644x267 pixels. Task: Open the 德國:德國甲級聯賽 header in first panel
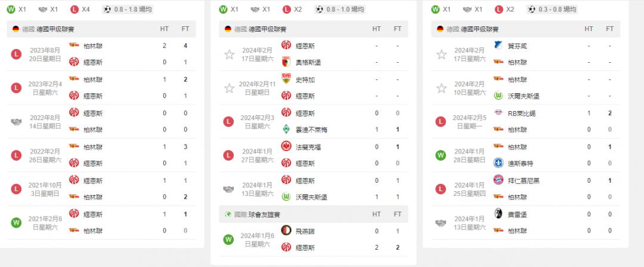point(101,29)
